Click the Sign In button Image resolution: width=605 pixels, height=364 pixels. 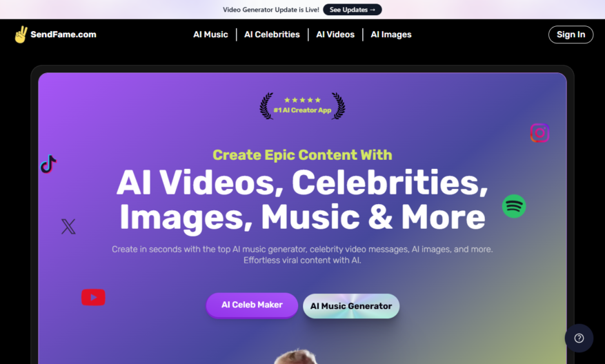(x=571, y=34)
